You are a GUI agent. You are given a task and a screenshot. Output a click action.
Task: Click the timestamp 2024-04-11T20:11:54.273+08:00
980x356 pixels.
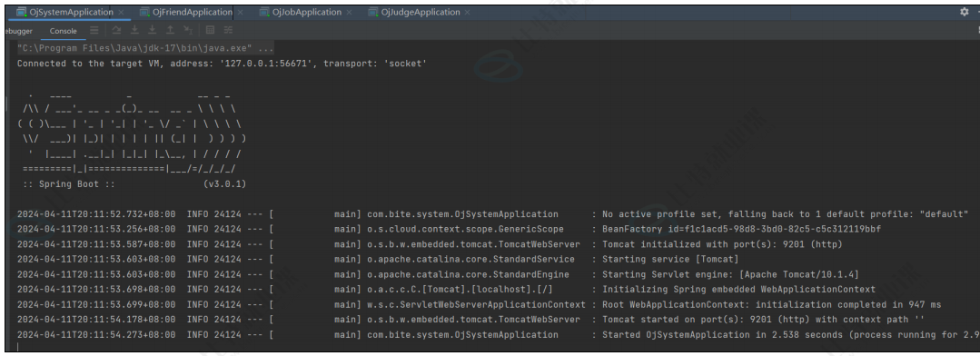(96, 335)
